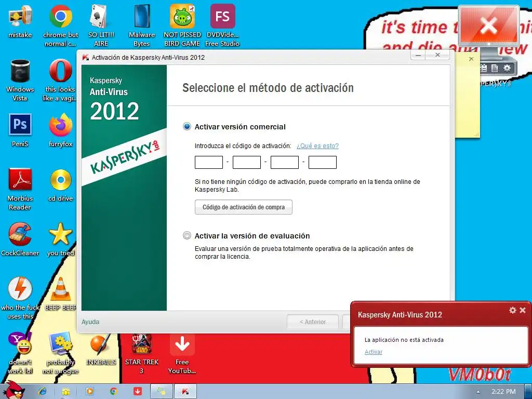This screenshot has height=399, width=532.
Task: Open the 'STAR TREK 3' desktop icon
Action: click(141, 353)
